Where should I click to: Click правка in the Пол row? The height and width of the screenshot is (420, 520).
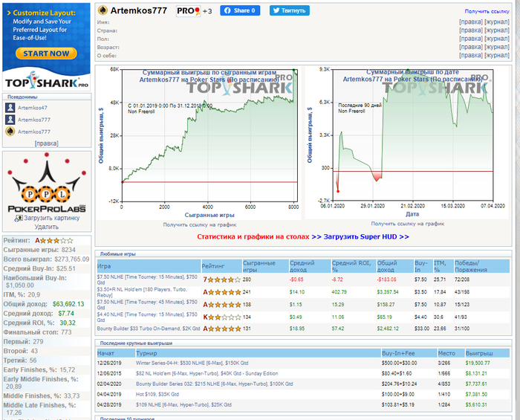[x=471, y=39]
